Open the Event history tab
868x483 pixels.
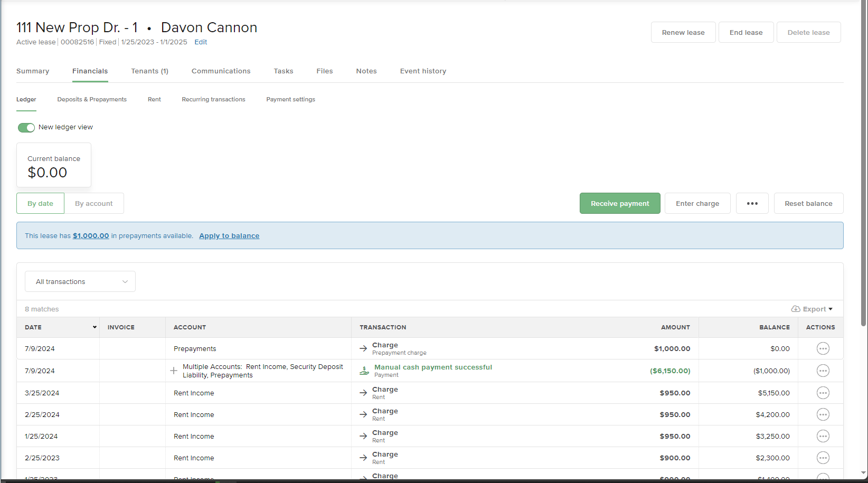pos(423,71)
